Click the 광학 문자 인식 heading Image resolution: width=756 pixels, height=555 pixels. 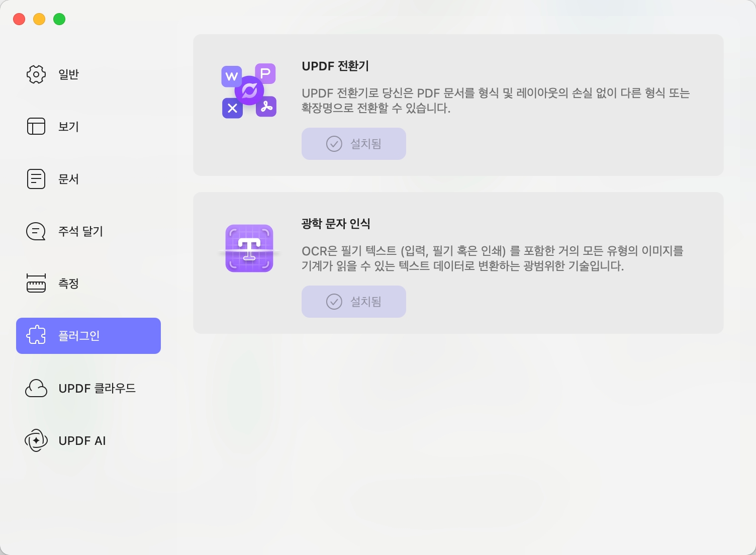point(336,224)
